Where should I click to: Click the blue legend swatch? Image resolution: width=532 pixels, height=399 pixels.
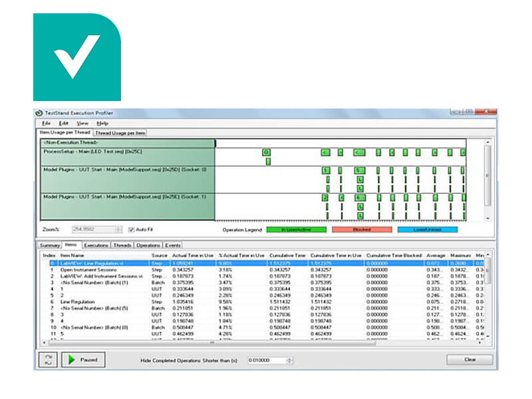427,229
